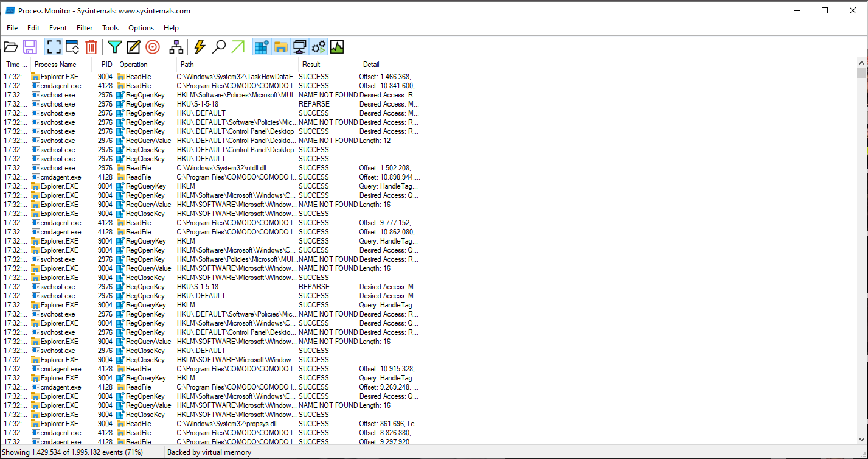Jump to the object with green arrow icon
The width and height of the screenshot is (868, 459).
238,47
